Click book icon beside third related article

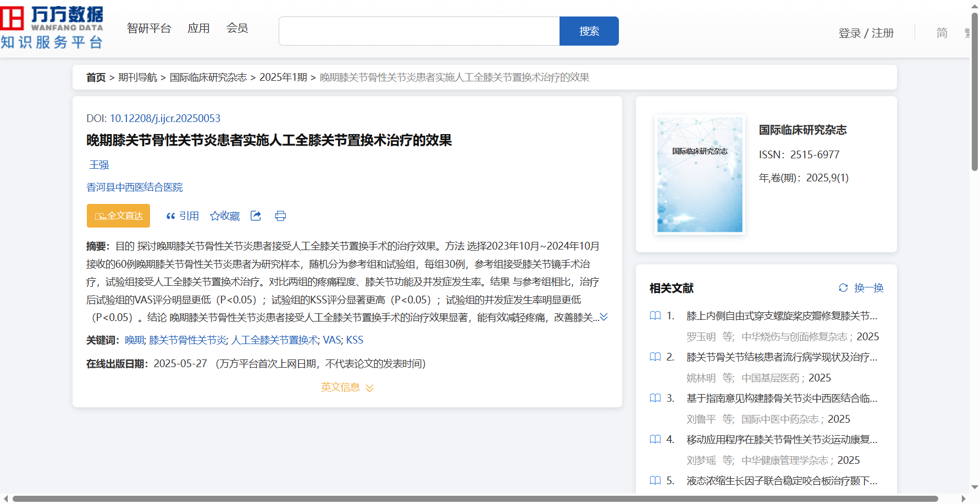655,398
